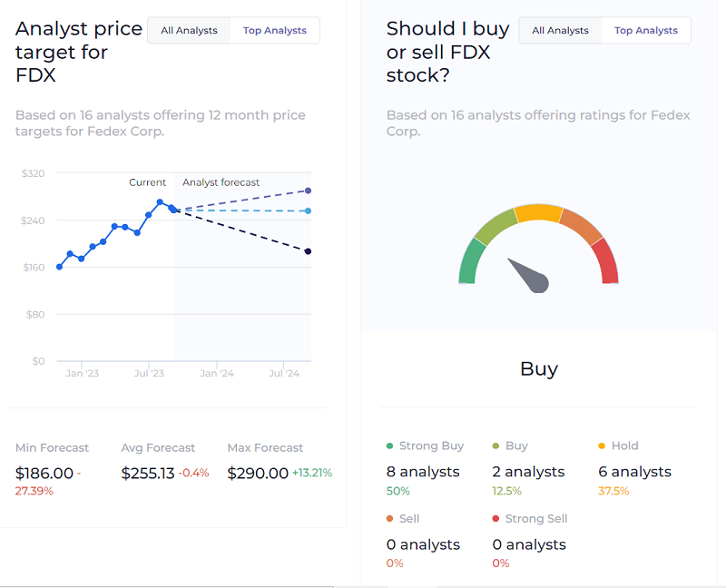This screenshot has height=588, width=726.
Task: Select All Analysts tab for price target
Action: pos(189,31)
